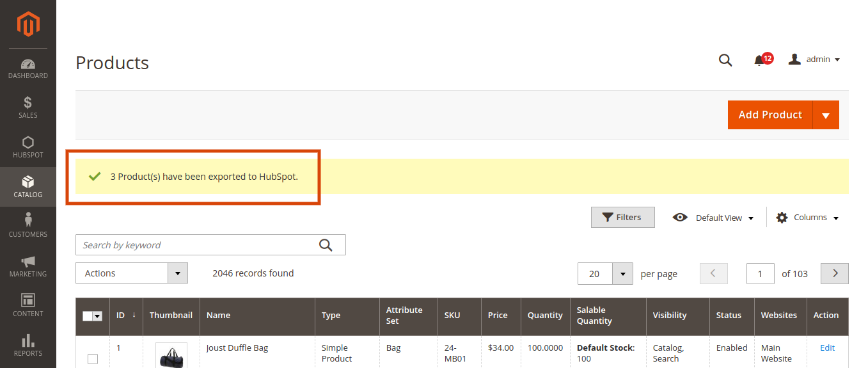Click the current page number field
The height and width of the screenshot is (368, 868).
761,274
